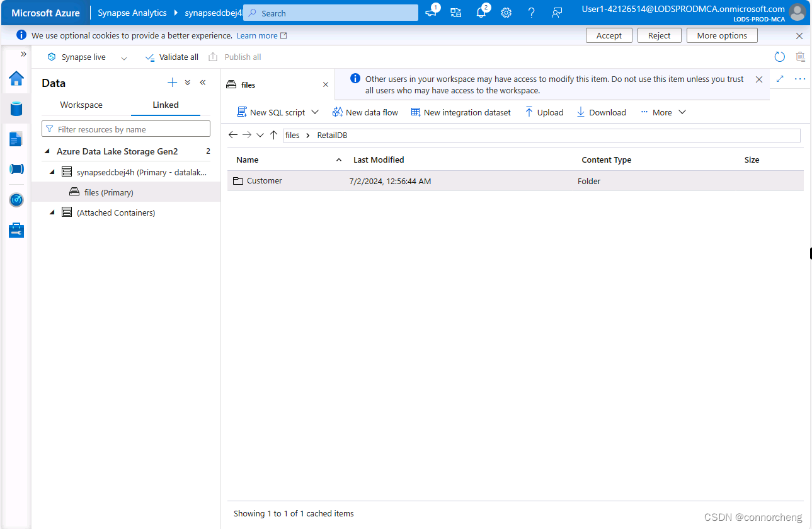Close the files tab
The width and height of the screenshot is (812, 529).
coord(326,84)
